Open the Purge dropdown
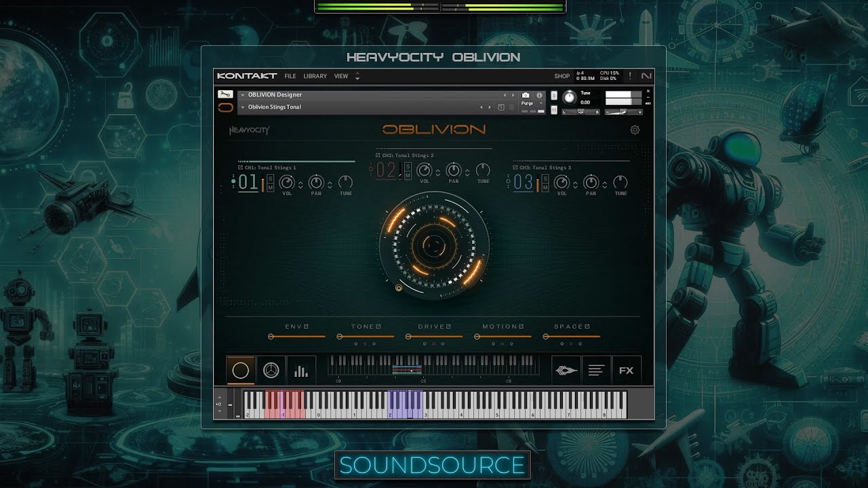 click(x=532, y=104)
